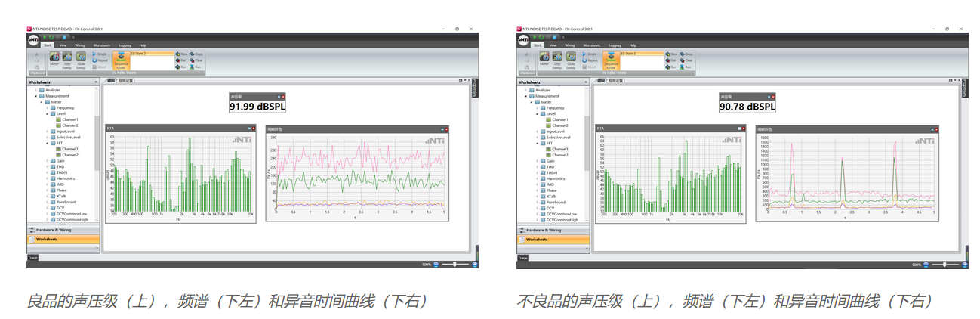
Task: Select FFT Channel1 in left window tree
Action: point(70,149)
